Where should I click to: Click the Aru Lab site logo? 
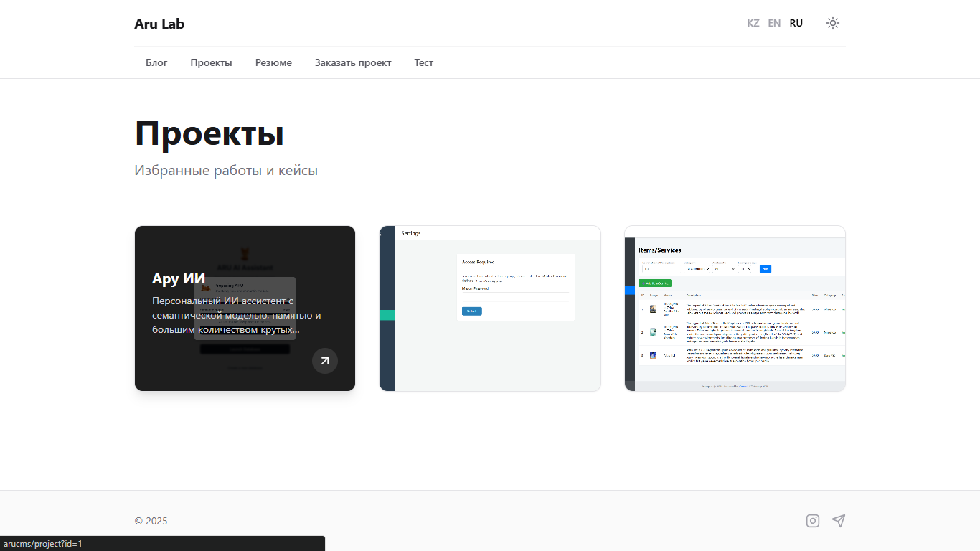[159, 24]
